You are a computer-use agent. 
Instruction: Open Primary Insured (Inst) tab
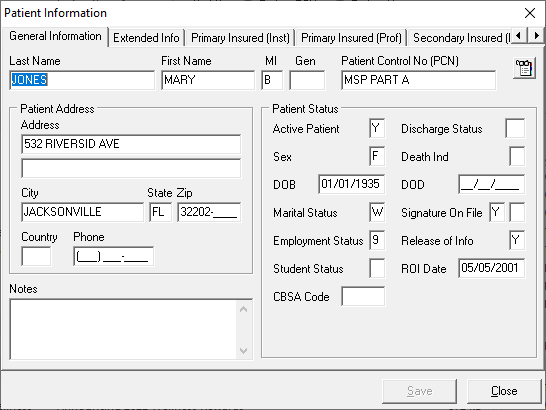click(240, 38)
